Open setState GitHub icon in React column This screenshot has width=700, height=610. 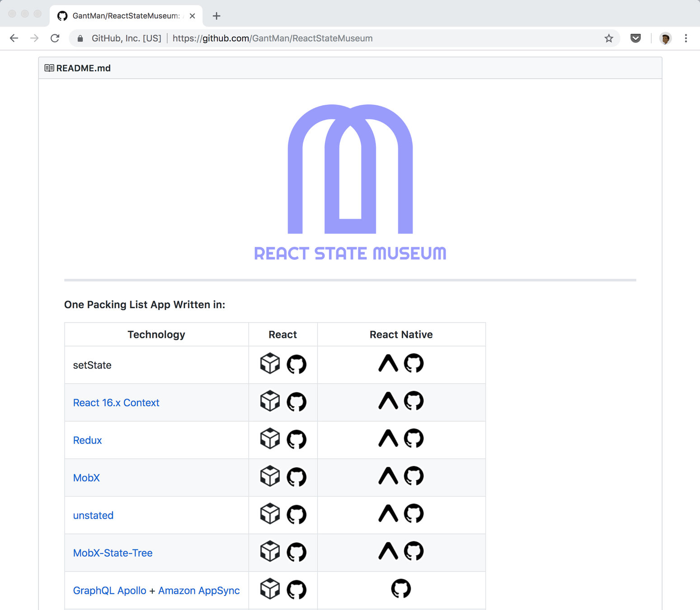click(x=296, y=364)
